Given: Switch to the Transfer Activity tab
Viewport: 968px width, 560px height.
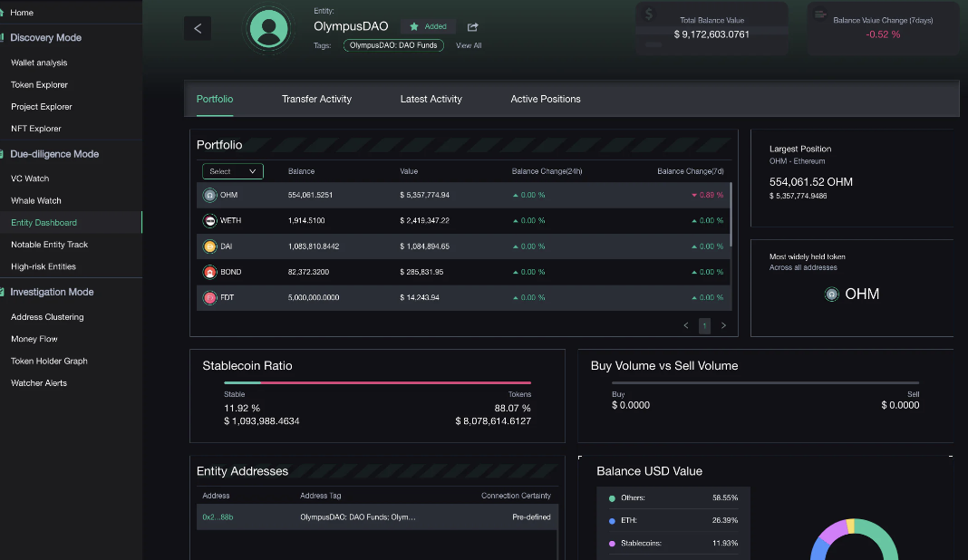Looking at the screenshot, I should tap(316, 99).
